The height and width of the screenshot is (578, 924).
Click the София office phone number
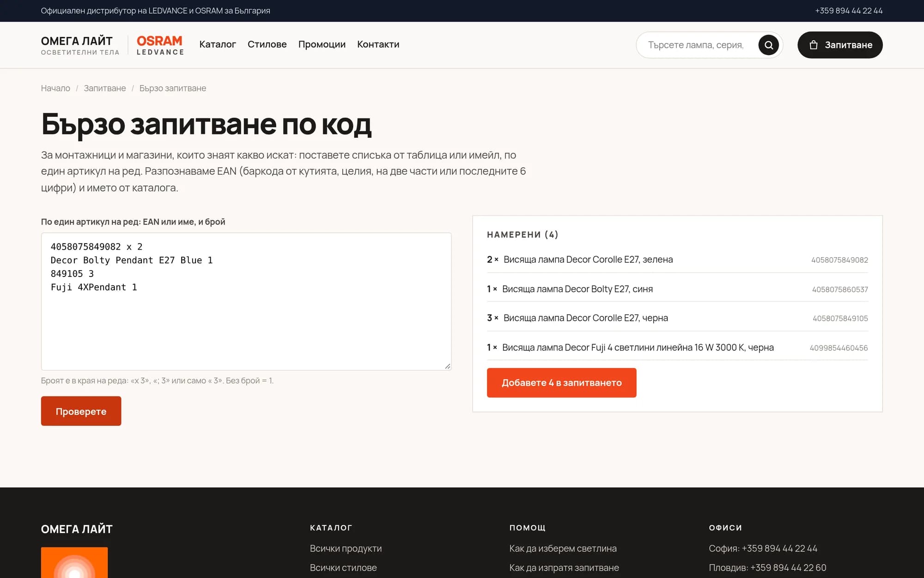[779, 548]
